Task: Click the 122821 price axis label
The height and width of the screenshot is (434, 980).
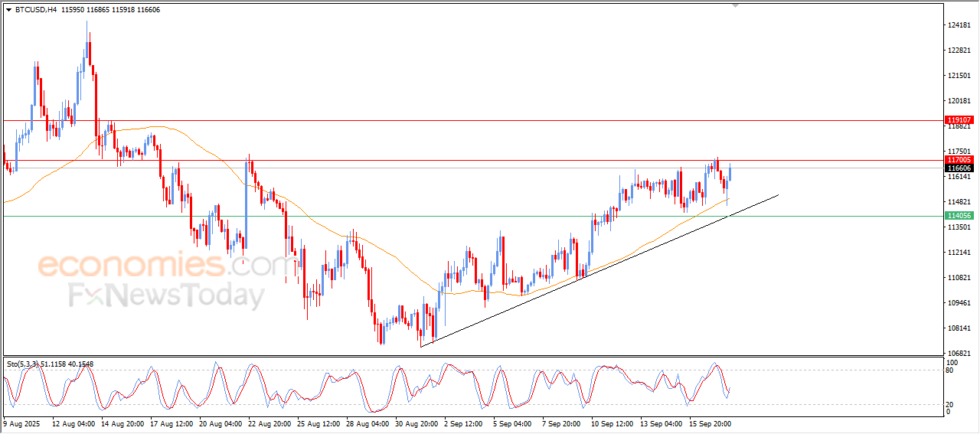Action: tap(959, 51)
